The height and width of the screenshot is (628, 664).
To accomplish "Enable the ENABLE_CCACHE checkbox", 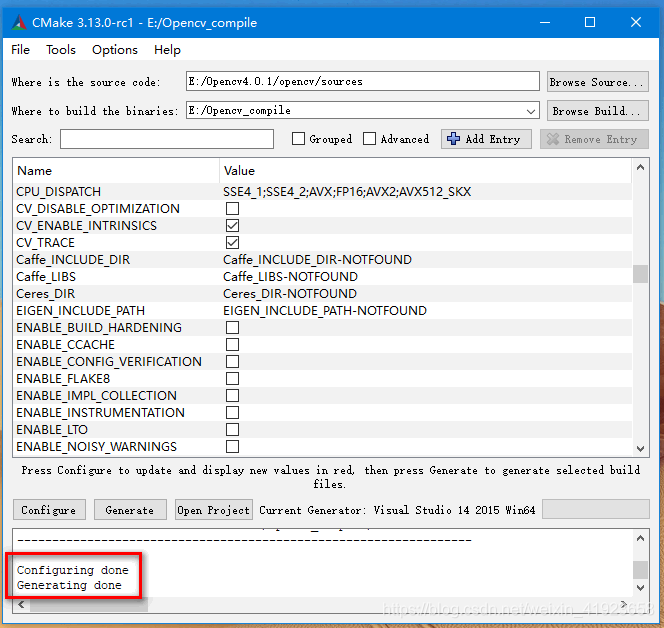I will click(232, 344).
